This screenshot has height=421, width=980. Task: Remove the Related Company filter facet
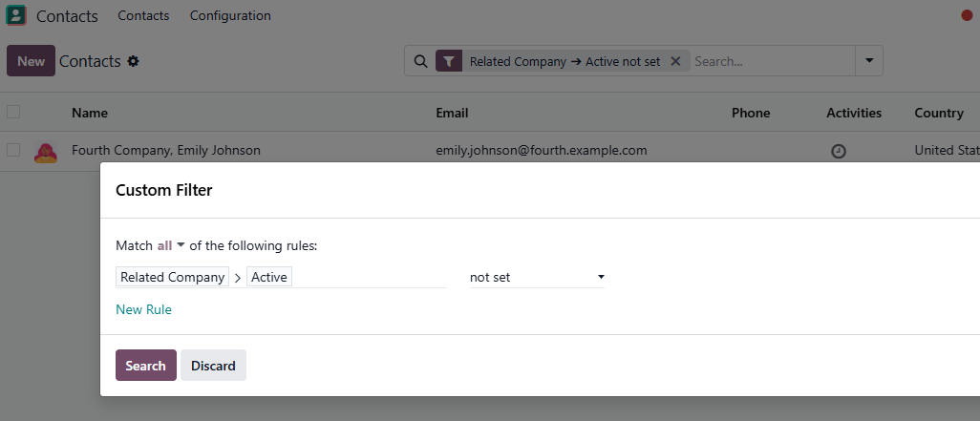tap(675, 61)
